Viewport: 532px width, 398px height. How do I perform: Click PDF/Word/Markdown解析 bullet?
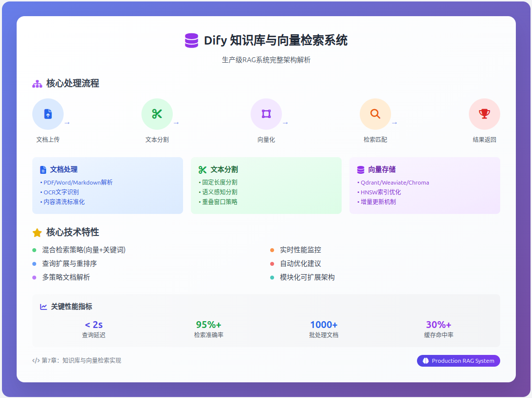coord(76,183)
